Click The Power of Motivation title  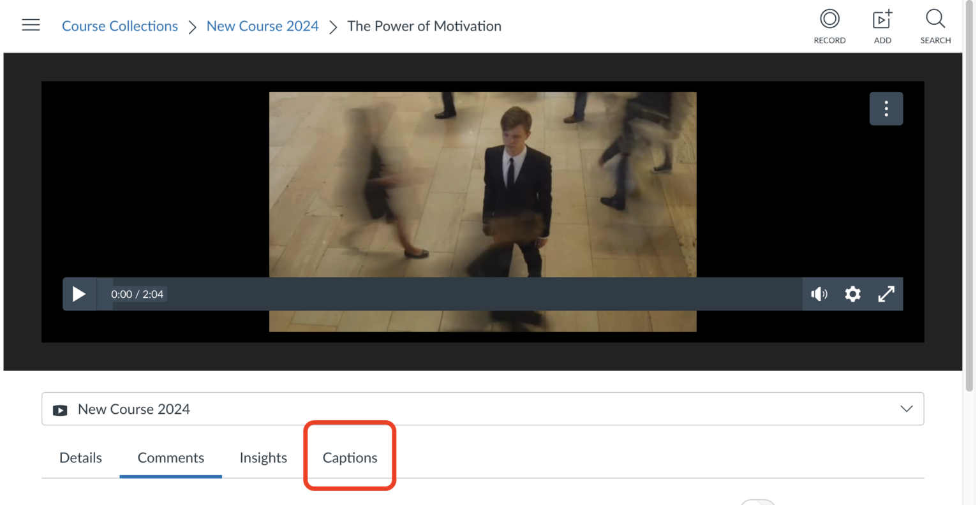coord(424,26)
